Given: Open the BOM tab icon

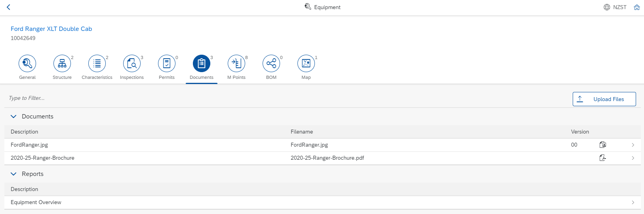Looking at the screenshot, I should pyautogui.click(x=271, y=63).
